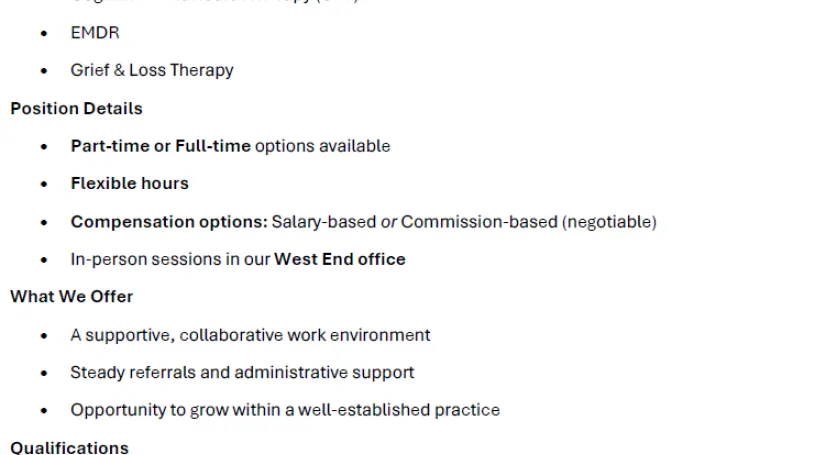Screen dimensions: 815x455
Task: Click the words "options available"
Action: coord(322,146)
